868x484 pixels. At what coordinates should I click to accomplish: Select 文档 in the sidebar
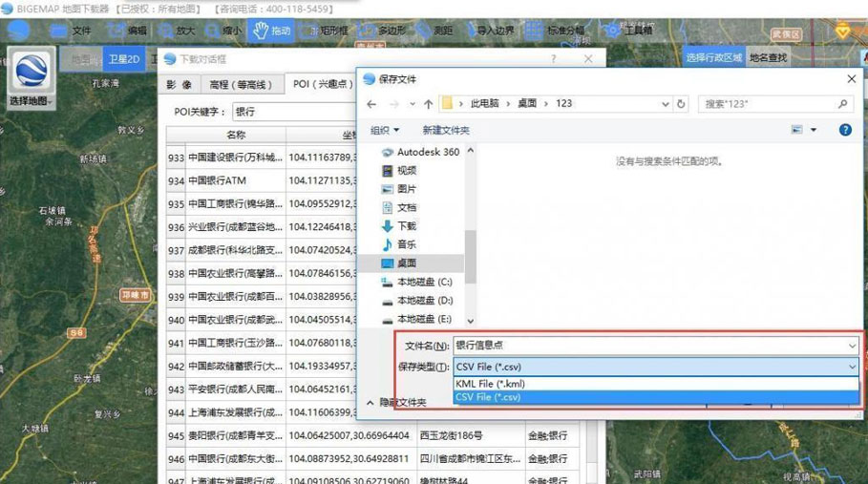pos(400,207)
